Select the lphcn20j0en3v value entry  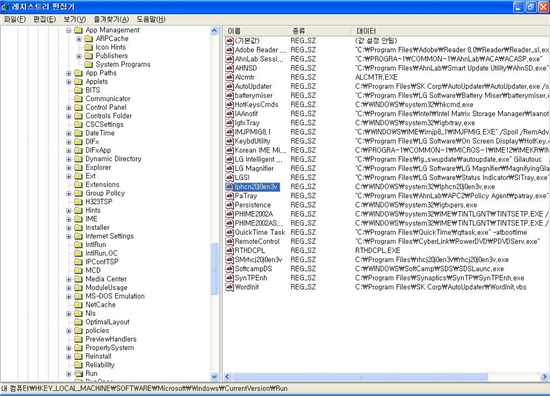coord(256,187)
